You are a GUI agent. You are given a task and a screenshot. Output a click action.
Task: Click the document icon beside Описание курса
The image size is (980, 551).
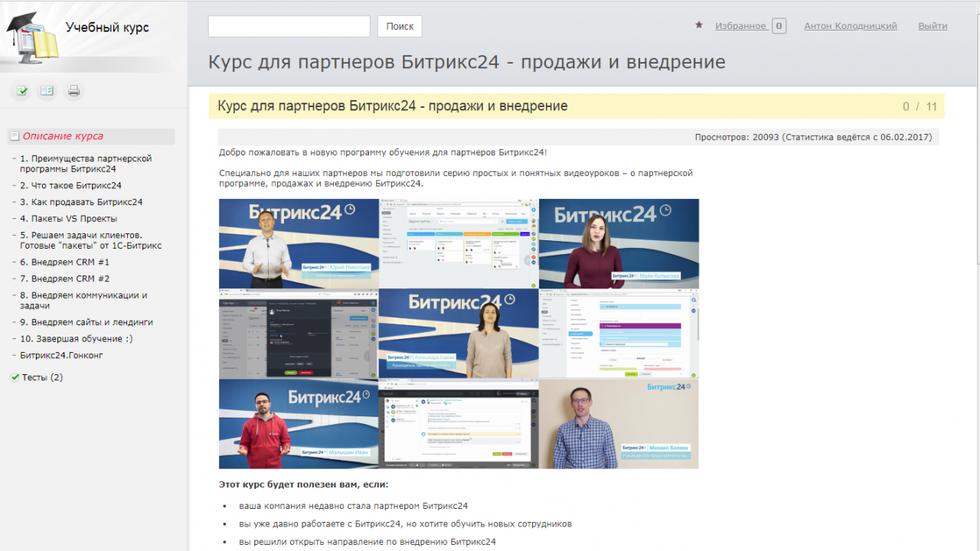click(14, 136)
